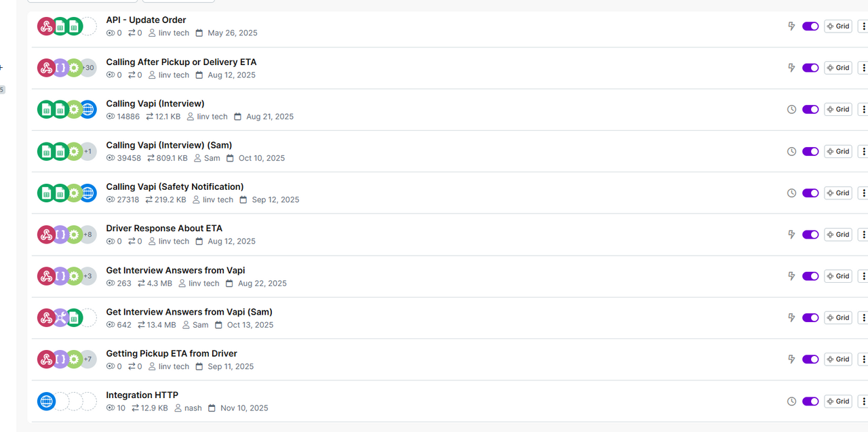868x432 pixels.
Task: Click +30 modules badge on Calling After Pickup
Action: 88,68
